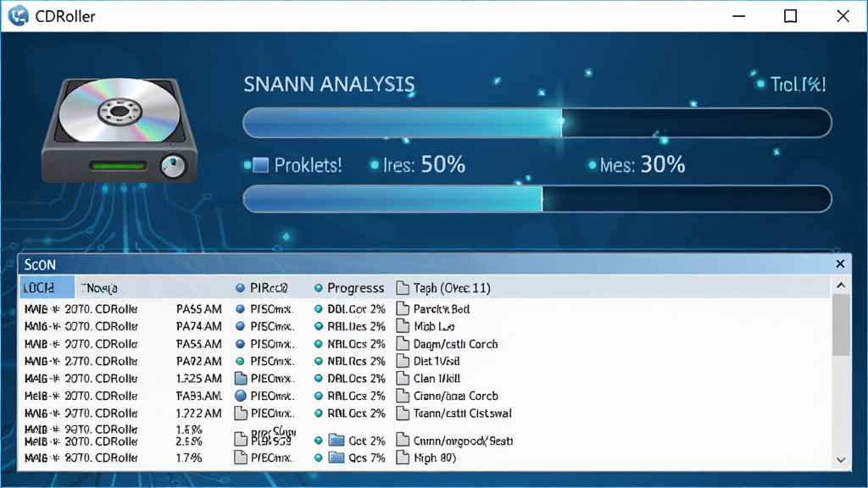Select the Noeta column header
The width and height of the screenshot is (868, 488).
[x=98, y=288]
